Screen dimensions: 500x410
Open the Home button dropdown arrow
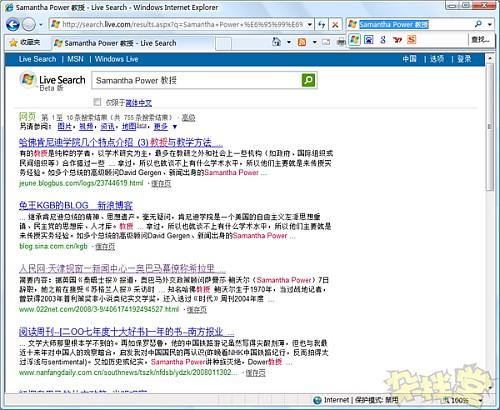[x=289, y=42]
